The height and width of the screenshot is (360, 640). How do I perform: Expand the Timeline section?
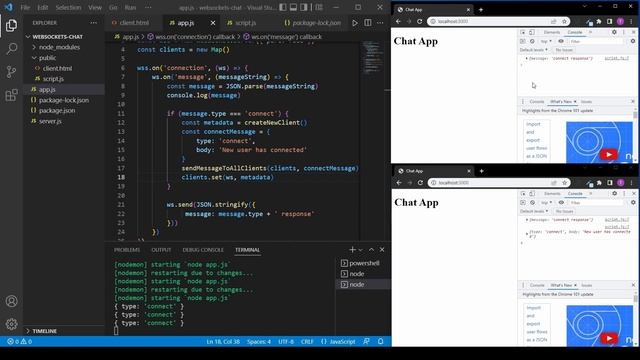44,331
